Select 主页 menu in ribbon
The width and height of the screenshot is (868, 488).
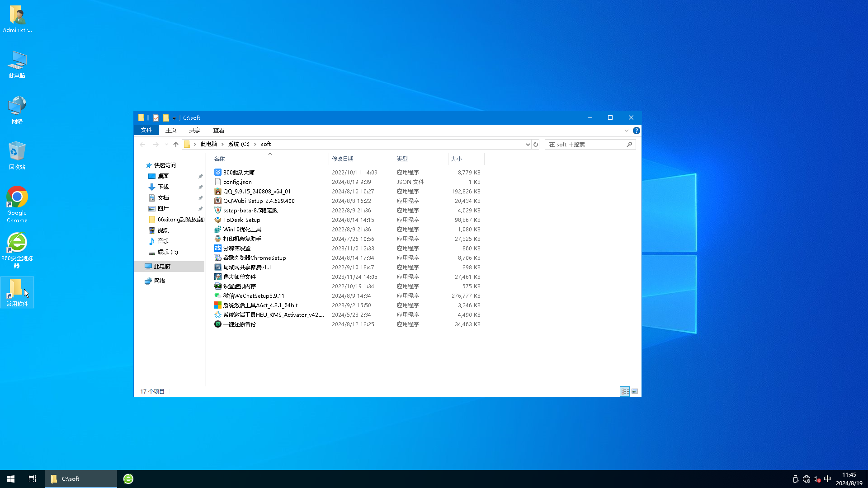pyautogui.click(x=170, y=131)
